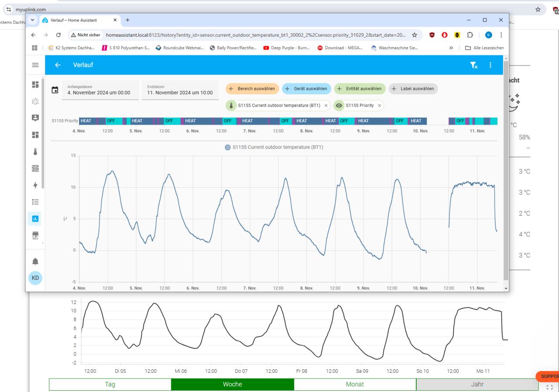Click the Nicht sicher security warning
The width and height of the screenshot is (559, 392).
coord(86,35)
